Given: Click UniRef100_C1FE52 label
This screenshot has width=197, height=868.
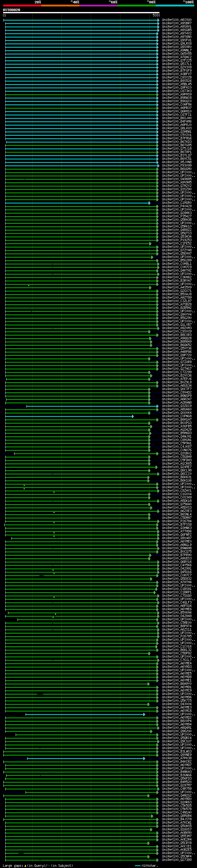Looking at the screenshot, I should click(176, 243).
